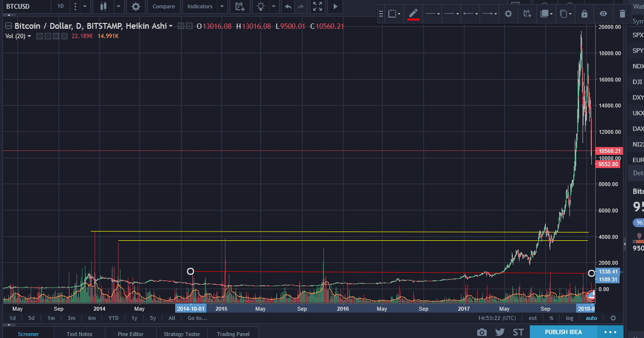This screenshot has width=644, height=338.
Task: Open the Go to date dialog
Action: 197,318
